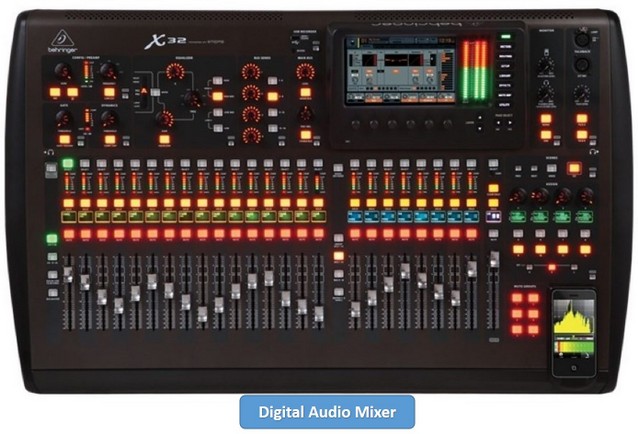Select the LIBRARY button beside display
Screen dimensions: 638x434
click(505, 76)
